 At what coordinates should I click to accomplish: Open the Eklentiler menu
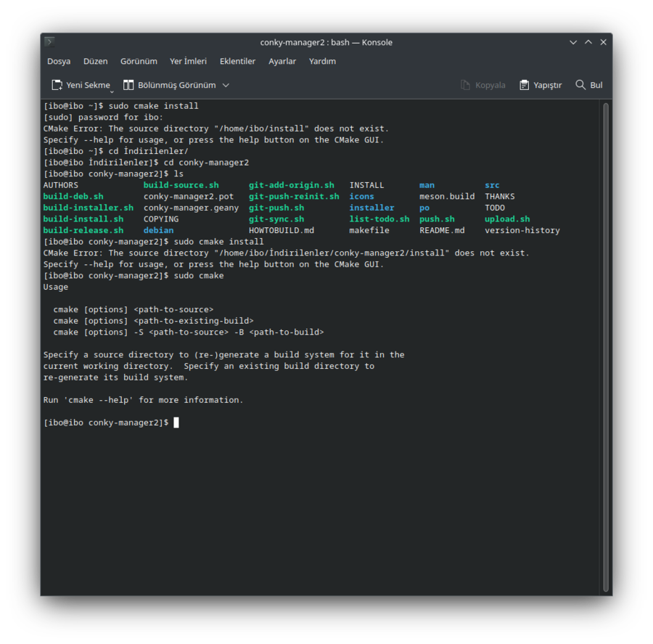point(237,61)
